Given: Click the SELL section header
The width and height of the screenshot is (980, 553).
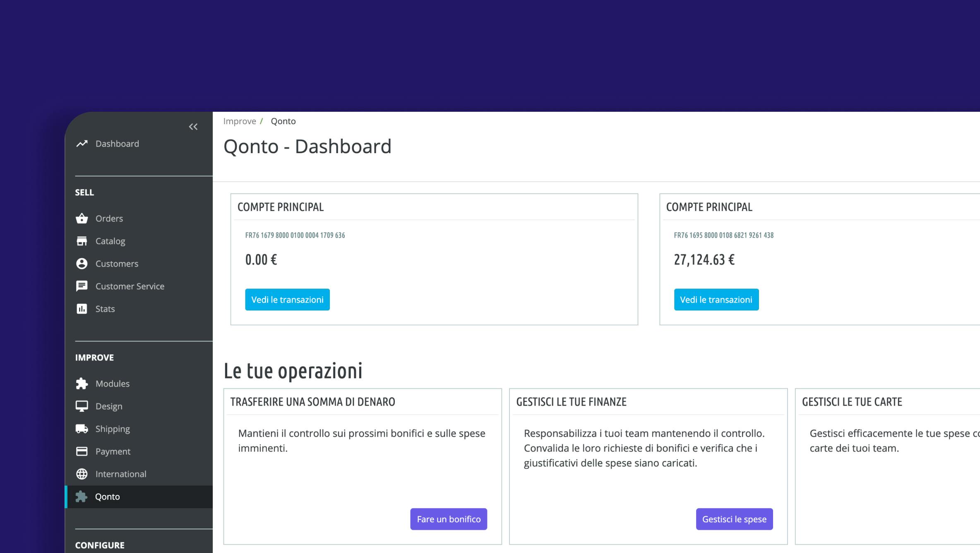Looking at the screenshot, I should click(x=84, y=192).
